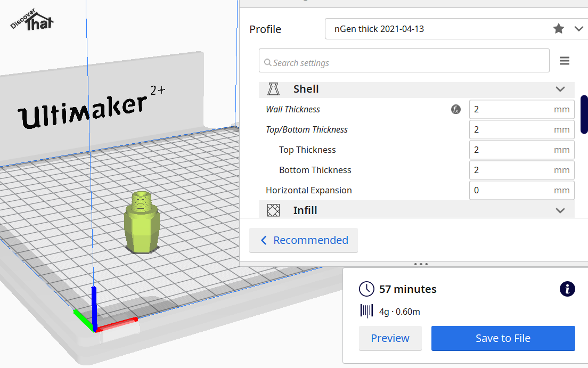This screenshot has width=588, height=368.
Task: Click the favorite star icon in Profile
Action: click(x=558, y=29)
